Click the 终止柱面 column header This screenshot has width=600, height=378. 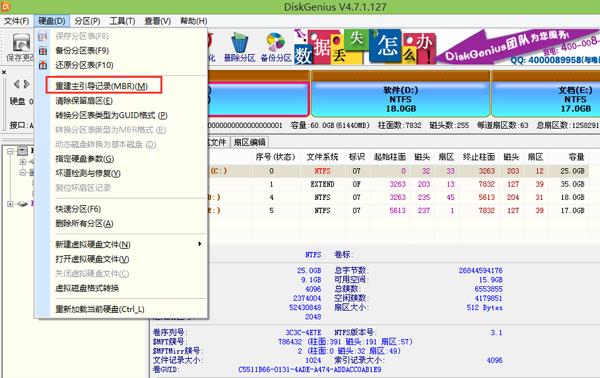coord(479,157)
